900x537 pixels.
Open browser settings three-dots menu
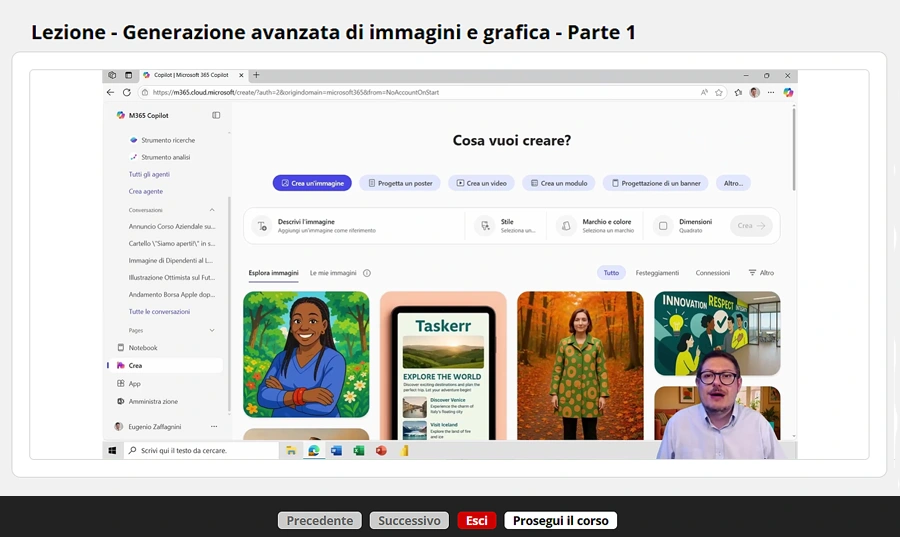pyautogui.click(x=771, y=92)
